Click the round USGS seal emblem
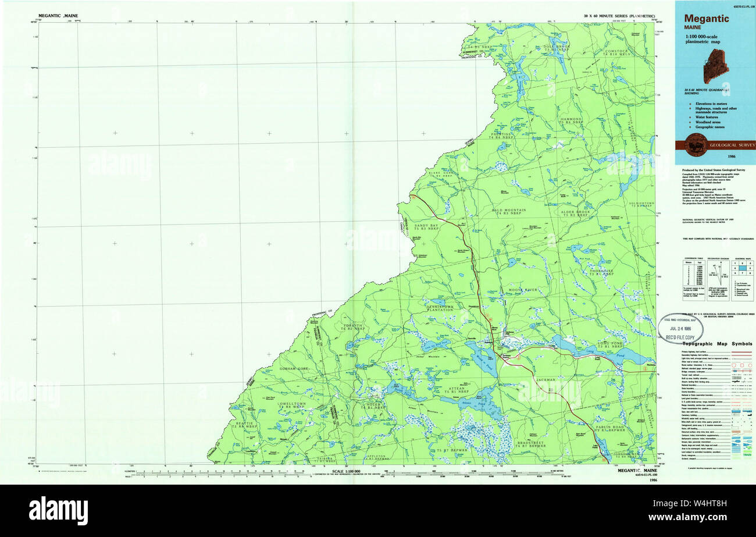Screen dimensions: 756x537 coord(696,144)
